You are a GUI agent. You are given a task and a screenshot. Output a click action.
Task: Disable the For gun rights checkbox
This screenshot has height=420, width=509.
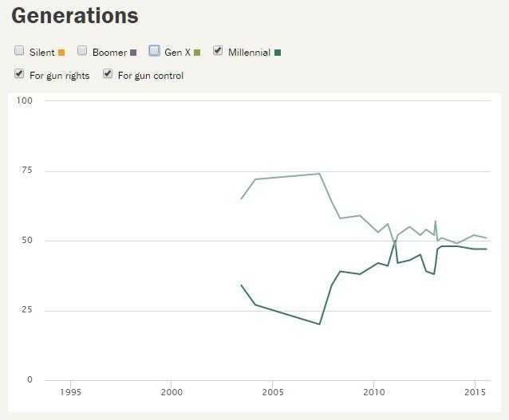coord(19,74)
